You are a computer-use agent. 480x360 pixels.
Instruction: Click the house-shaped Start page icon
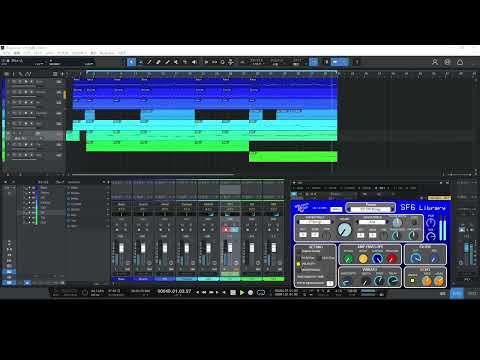(460, 62)
